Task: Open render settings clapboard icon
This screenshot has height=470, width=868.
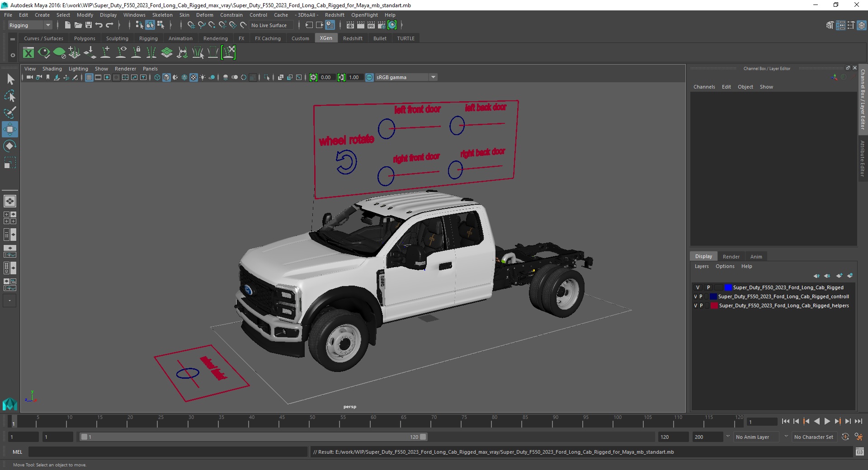Action: (x=382, y=25)
